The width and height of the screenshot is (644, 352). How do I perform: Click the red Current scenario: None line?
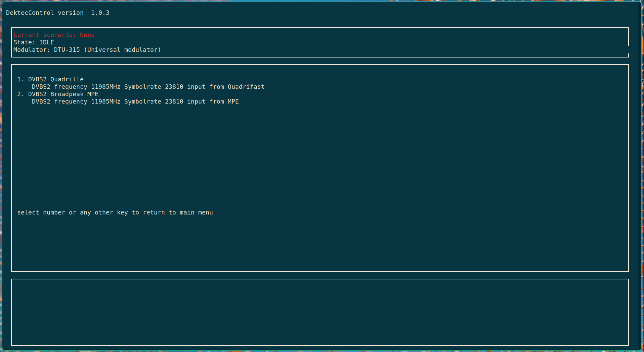[x=54, y=35]
